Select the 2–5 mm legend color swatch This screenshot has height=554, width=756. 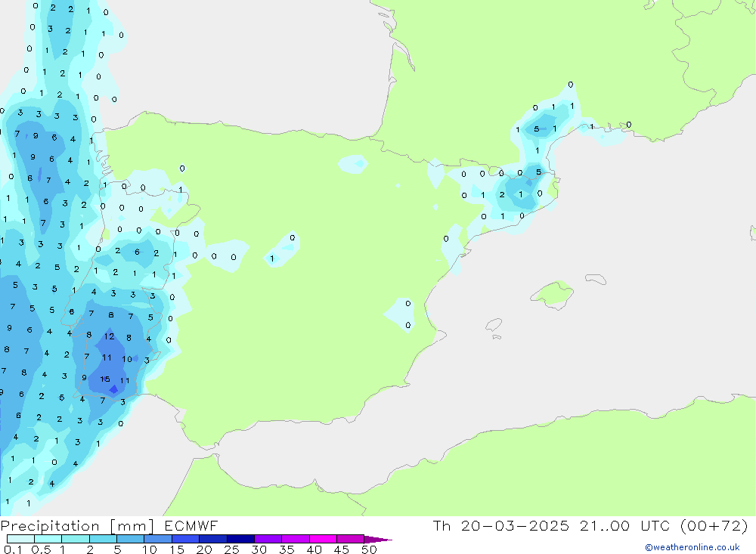click(103, 539)
